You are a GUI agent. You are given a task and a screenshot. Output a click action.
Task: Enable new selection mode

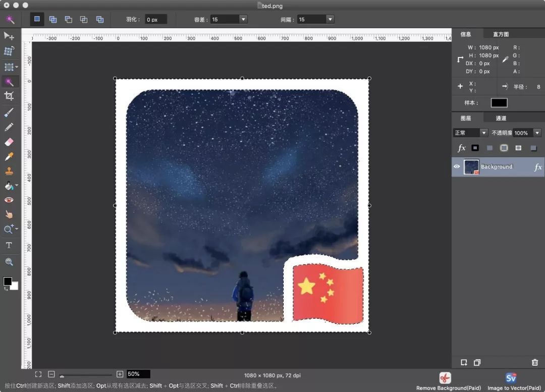pyautogui.click(x=37, y=19)
